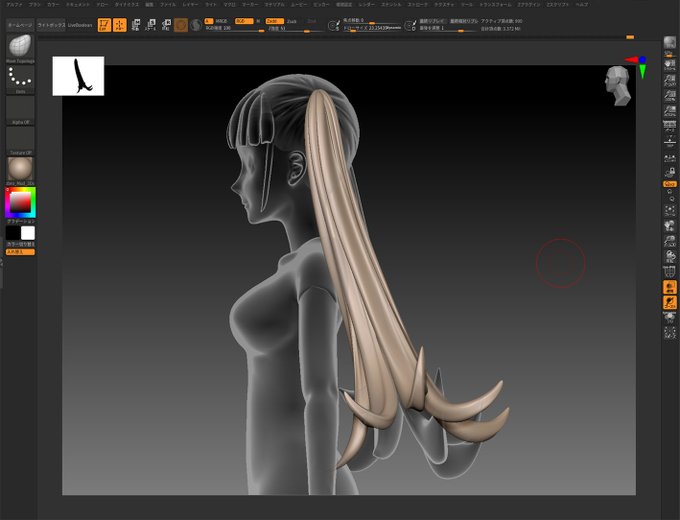This screenshot has height=520, width=680.
Task: Click the Solo icon above Xpose
Action: pyautogui.click(x=670, y=318)
